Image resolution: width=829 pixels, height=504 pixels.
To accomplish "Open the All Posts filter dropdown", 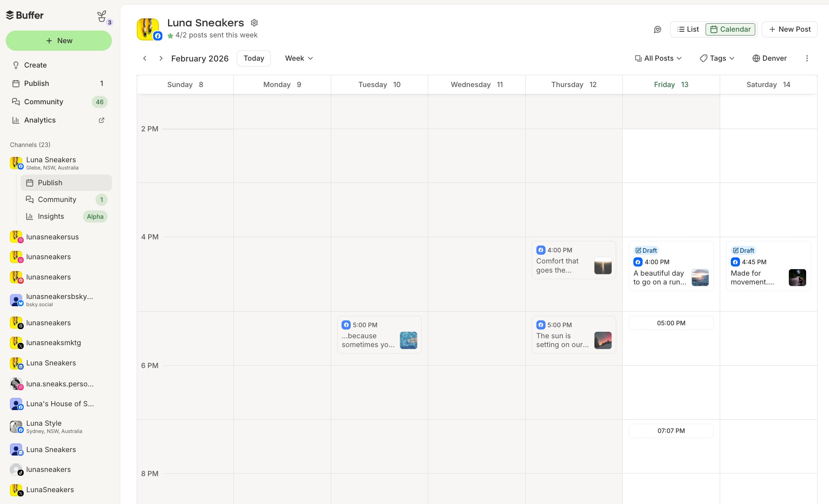I will coord(658,58).
